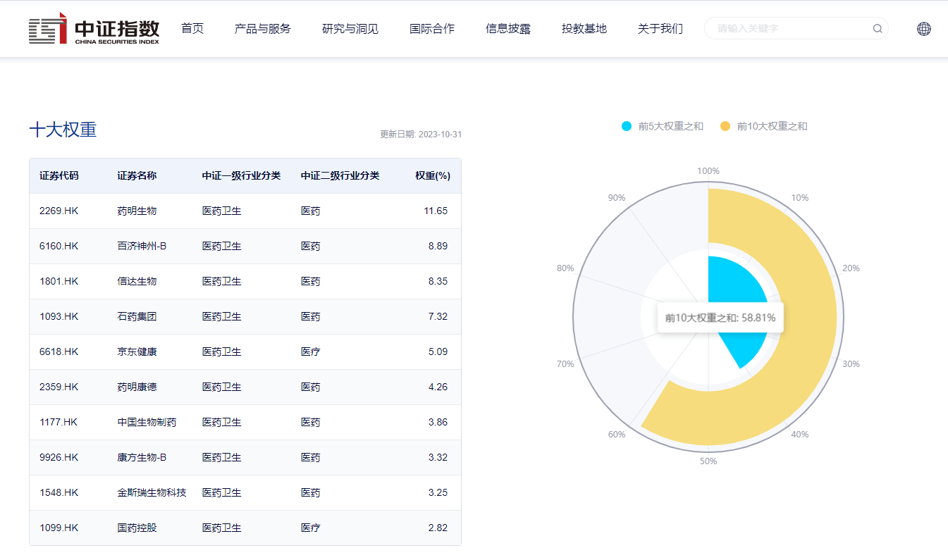Expand the 信息披露 navigation menu
Viewport: 948px width, 560px height.
[507, 29]
